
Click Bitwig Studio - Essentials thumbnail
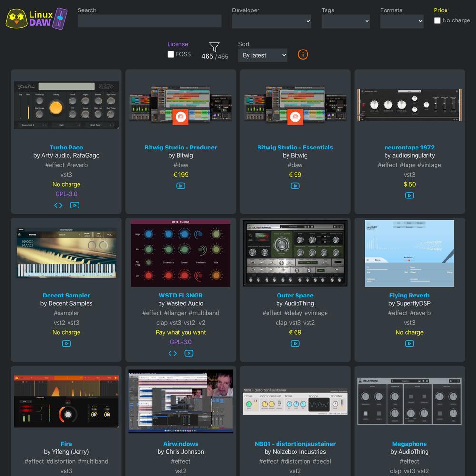point(295,105)
